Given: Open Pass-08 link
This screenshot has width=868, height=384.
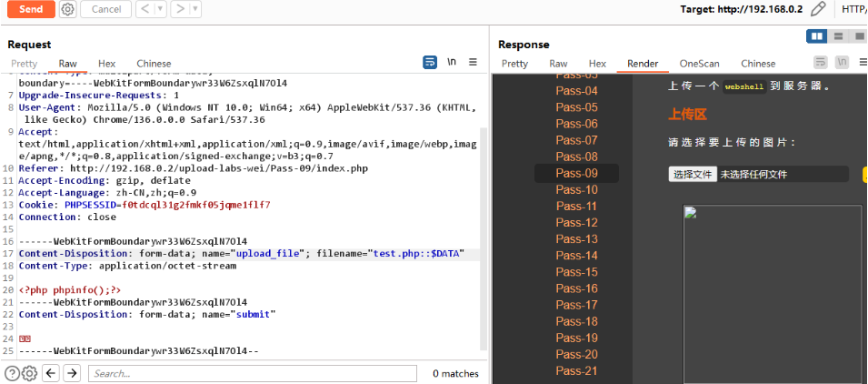Looking at the screenshot, I should pos(577,157).
